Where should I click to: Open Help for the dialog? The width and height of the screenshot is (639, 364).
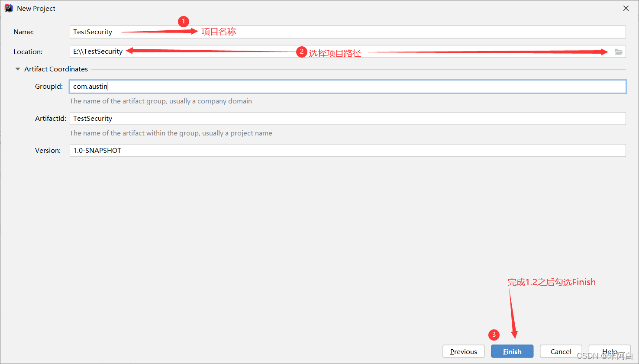tap(610, 351)
